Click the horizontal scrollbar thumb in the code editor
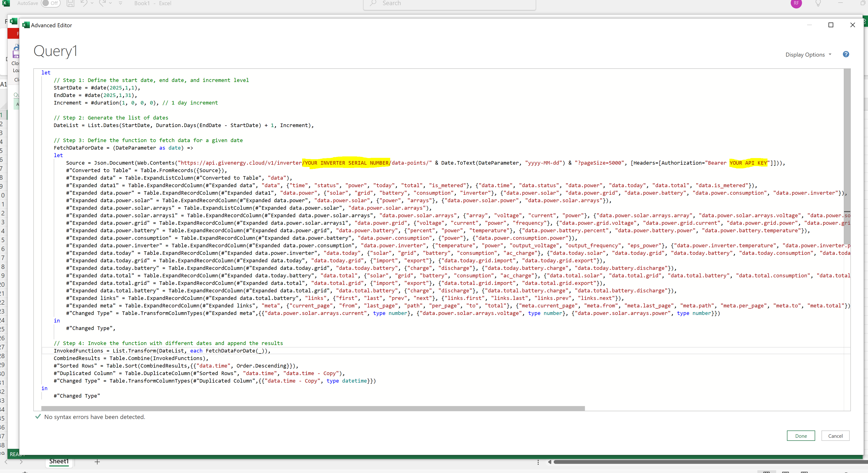 [x=313, y=408]
